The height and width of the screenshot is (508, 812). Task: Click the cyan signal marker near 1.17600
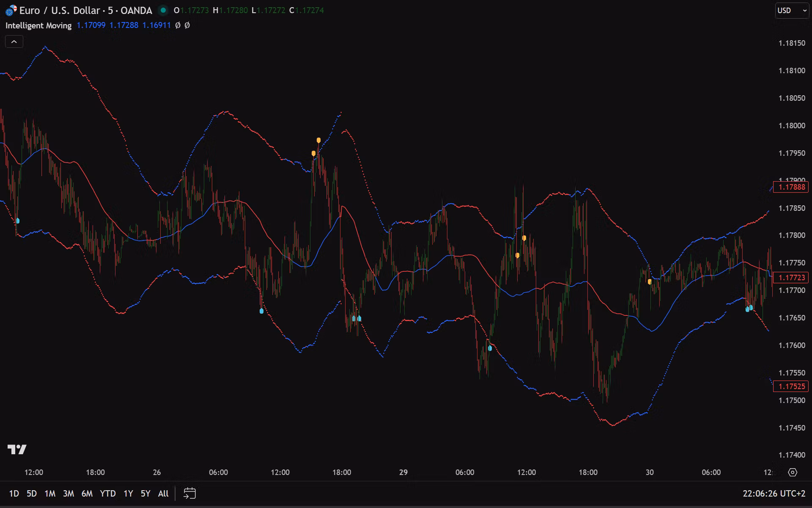tap(490, 348)
